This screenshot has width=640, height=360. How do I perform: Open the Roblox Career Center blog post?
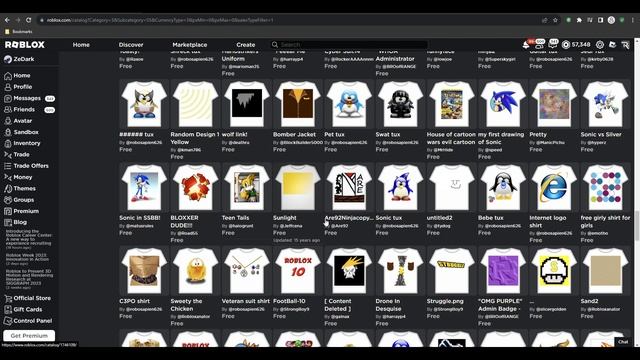29,239
